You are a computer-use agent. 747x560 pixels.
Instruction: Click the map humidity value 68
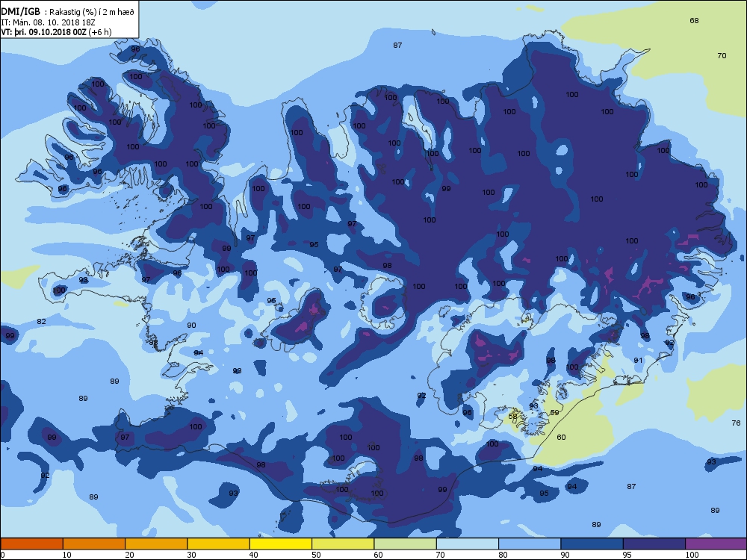[694, 20]
